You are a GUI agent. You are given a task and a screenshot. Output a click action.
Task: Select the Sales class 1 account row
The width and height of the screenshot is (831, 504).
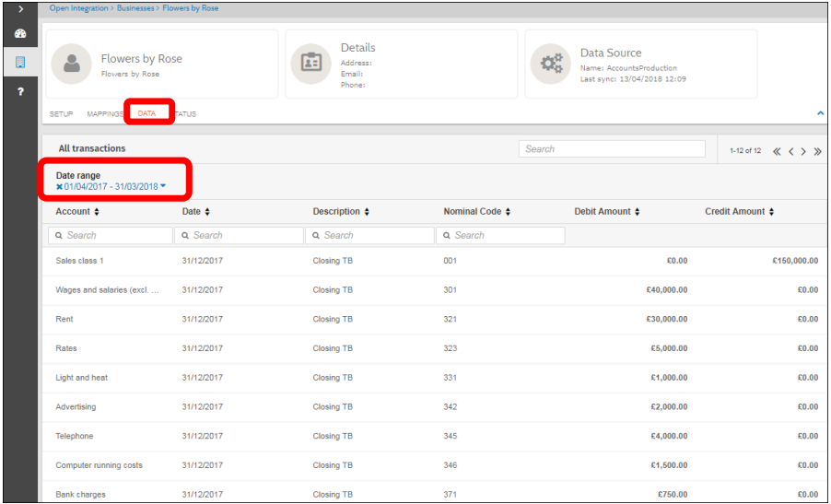click(x=435, y=261)
